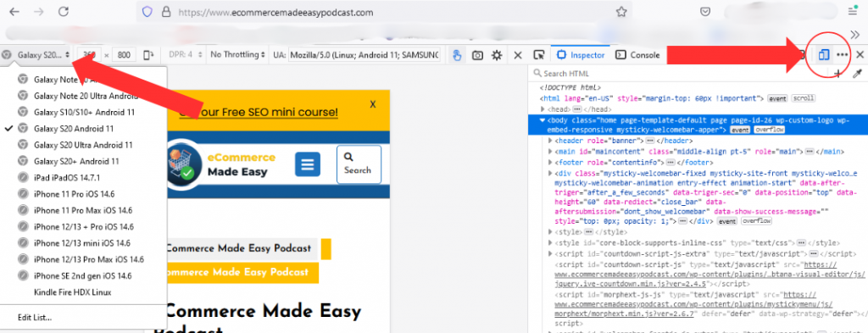Open the Get your Free SEO mini course link
The width and height of the screenshot is (868, 333).
tap(259, 113)
